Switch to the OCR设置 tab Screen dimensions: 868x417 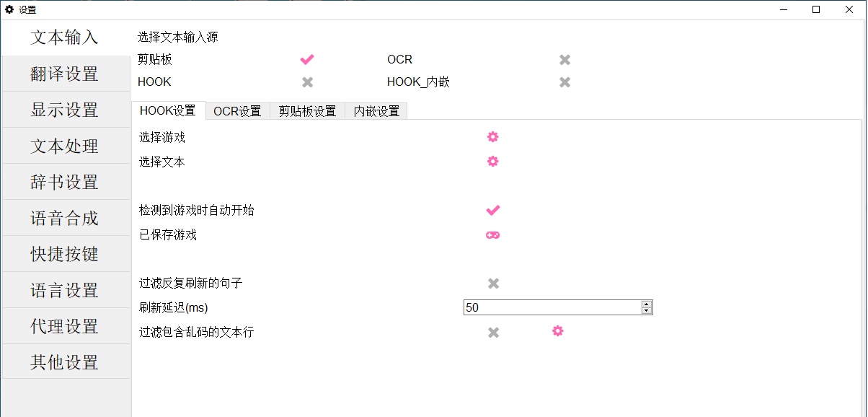click(x=238, y=110)
